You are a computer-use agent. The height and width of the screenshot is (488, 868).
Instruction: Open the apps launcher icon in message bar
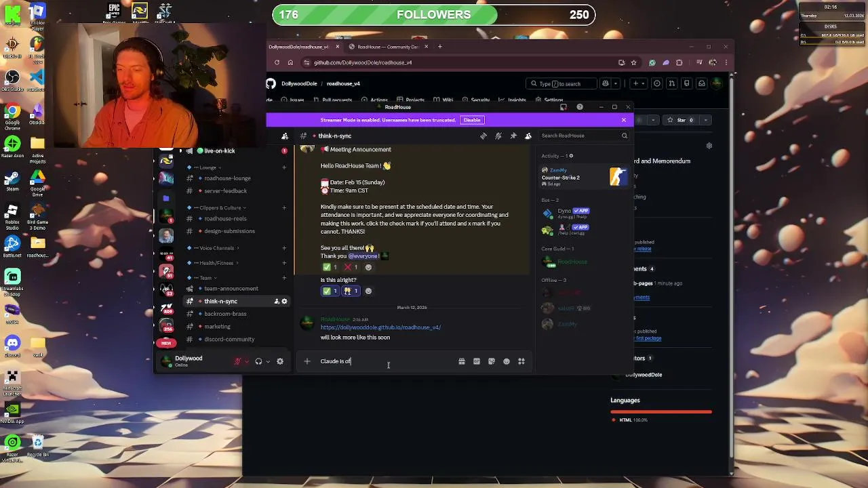click(x=521, y=361)
